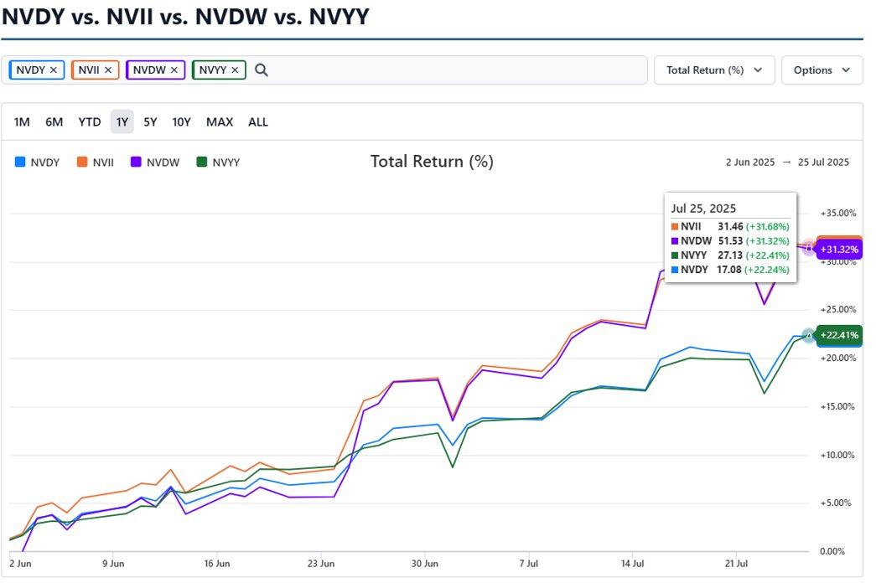This screenshot has height=588, width=876.
Task: Remove NVII ticker with its X icon
Action: (108, 70)
